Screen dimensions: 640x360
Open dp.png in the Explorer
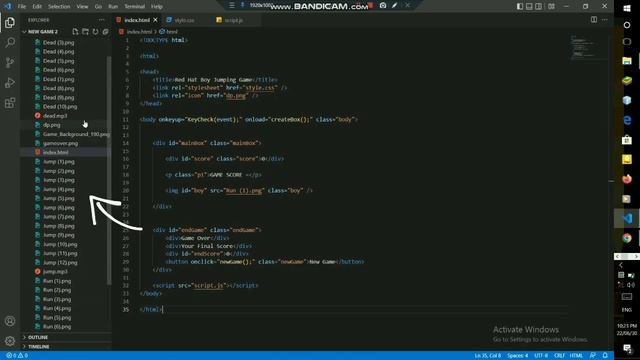[51, 125]
